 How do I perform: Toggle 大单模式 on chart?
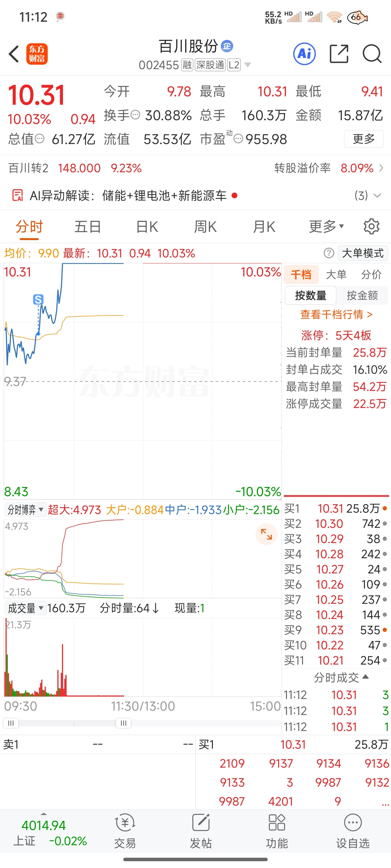click(x=363, y=253)
